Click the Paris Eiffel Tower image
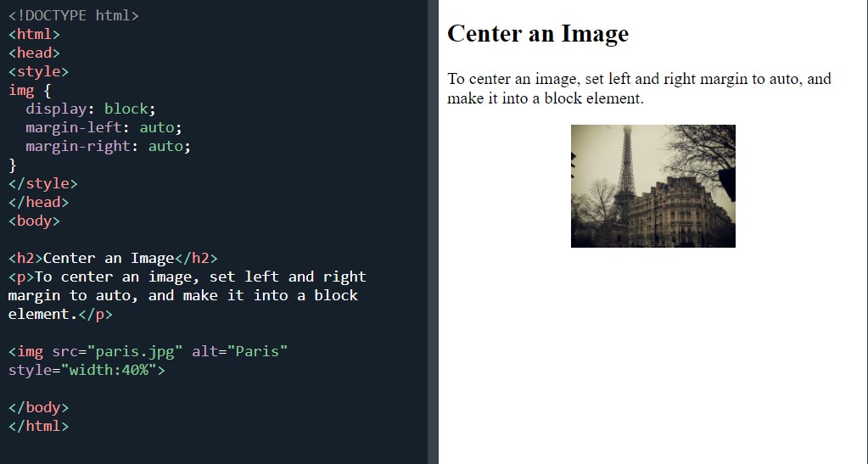Screen dimensions: 868x464 tap(653, 186)
